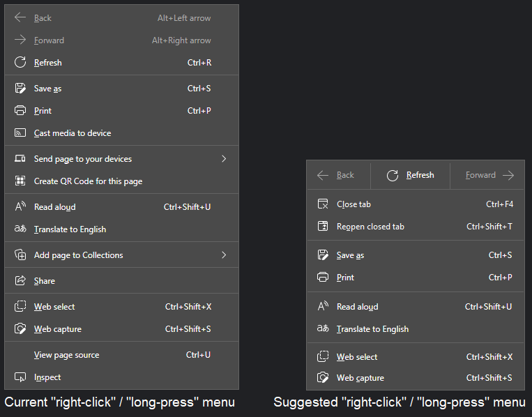Click the Translate to English icon in the suggested menu

point(323,329)
